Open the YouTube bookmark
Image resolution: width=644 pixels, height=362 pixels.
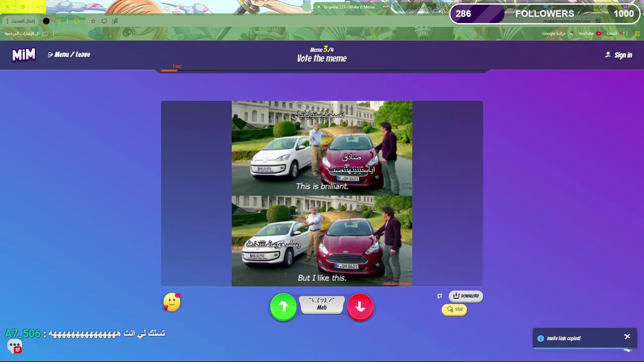click(x=590, y=34)
